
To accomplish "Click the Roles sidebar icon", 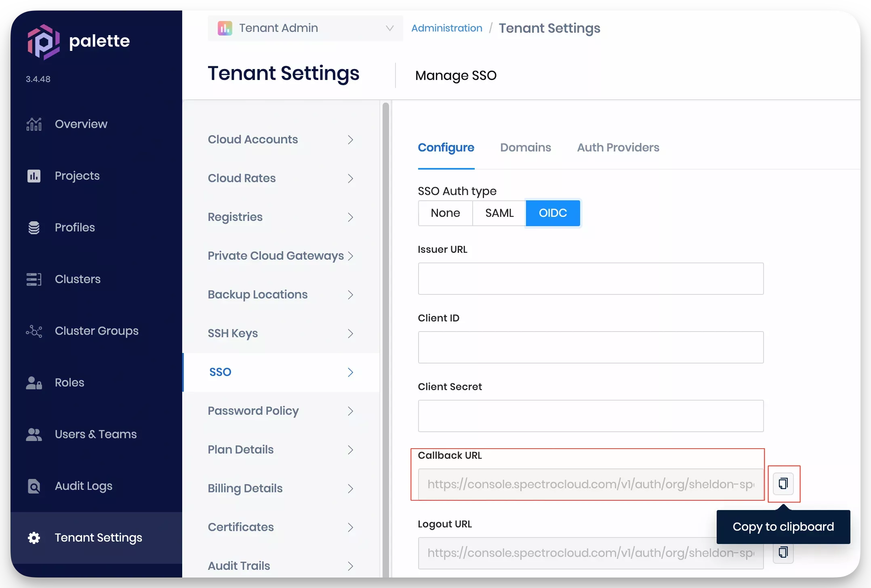I will pos(34,382).
